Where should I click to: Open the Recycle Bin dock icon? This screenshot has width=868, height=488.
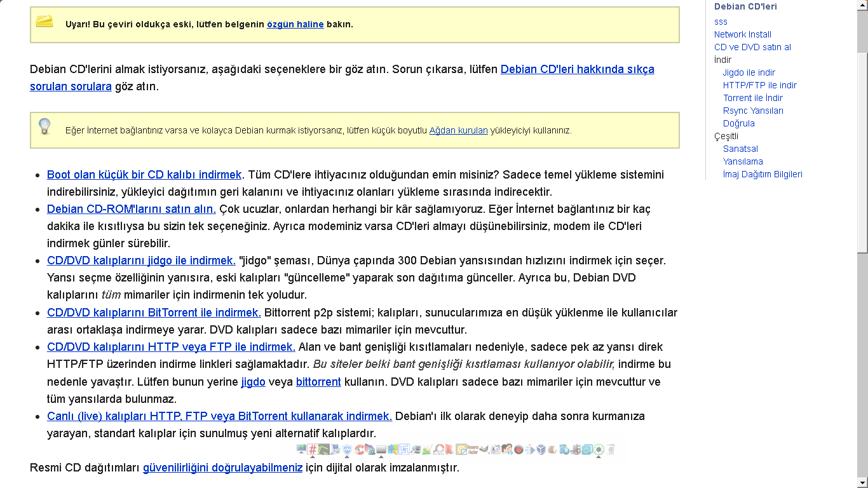tap(611, 449)
